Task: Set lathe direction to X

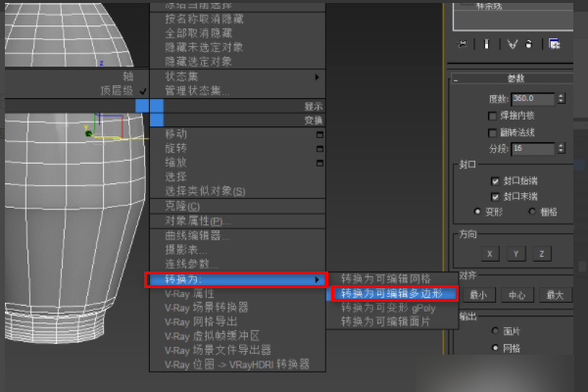Action: pyautogui.click(x=490, y=254)
